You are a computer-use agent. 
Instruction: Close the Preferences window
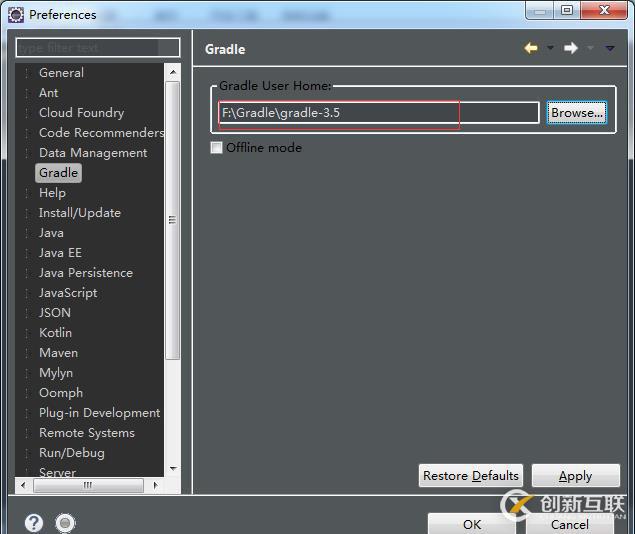pos(604,10)
